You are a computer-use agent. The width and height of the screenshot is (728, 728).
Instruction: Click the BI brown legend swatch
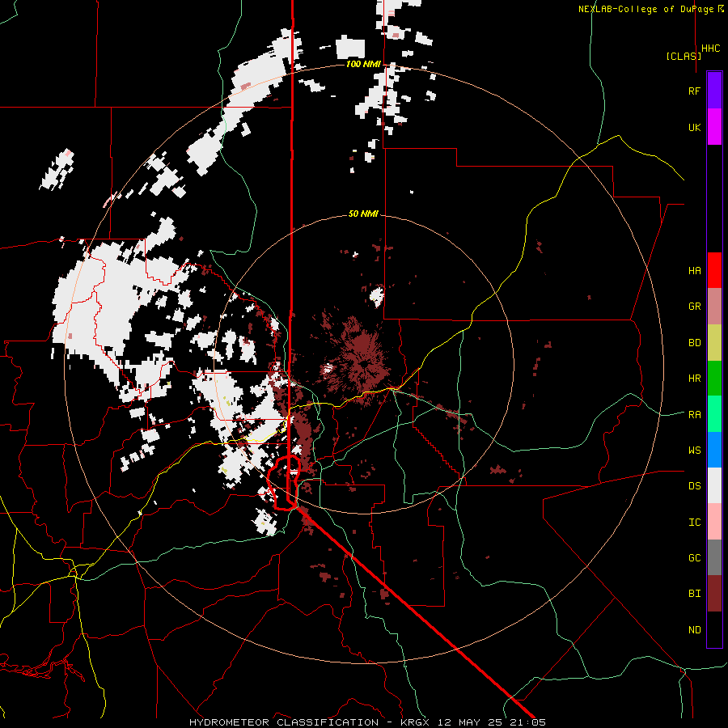[714, 594]
